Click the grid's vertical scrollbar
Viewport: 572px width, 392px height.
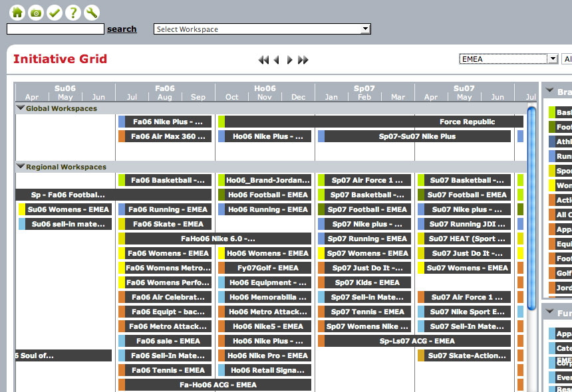[531, 209]
